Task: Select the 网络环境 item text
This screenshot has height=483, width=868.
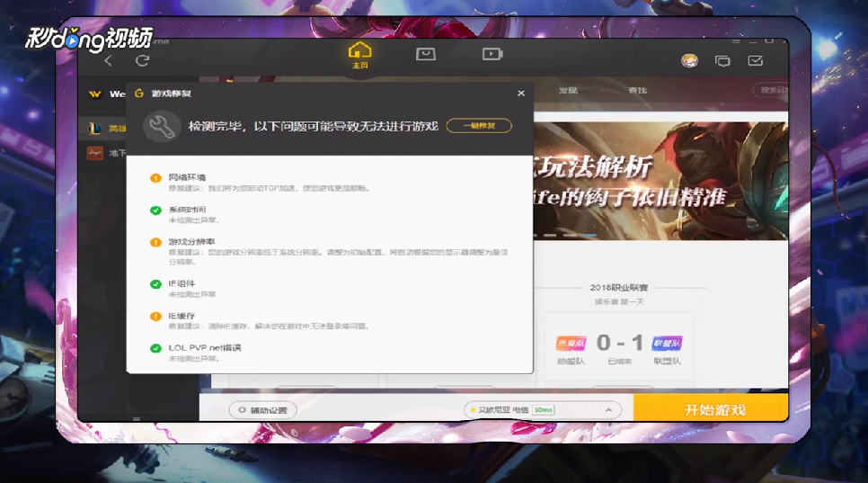Action: pos(187,177)
